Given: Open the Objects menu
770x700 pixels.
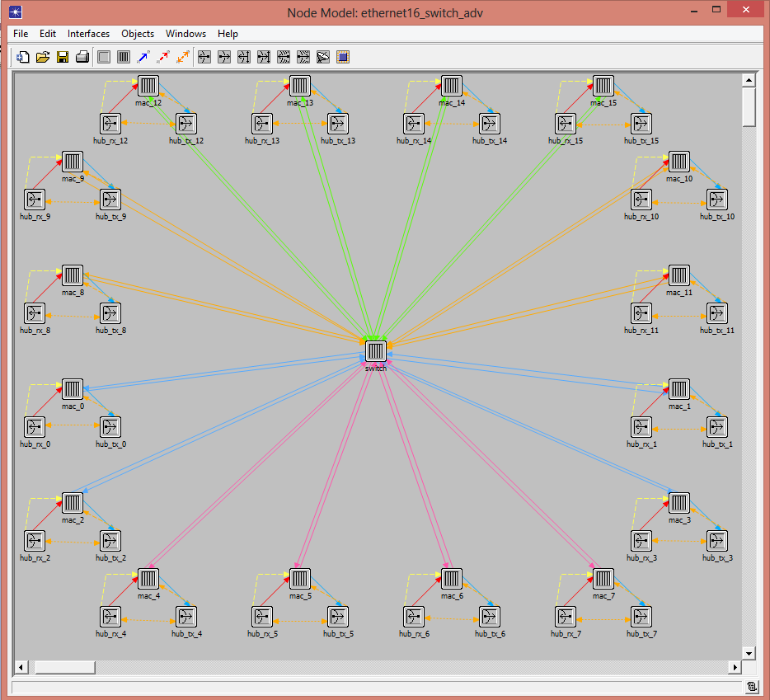Looking at the screenshot, I should click(138, 34).
